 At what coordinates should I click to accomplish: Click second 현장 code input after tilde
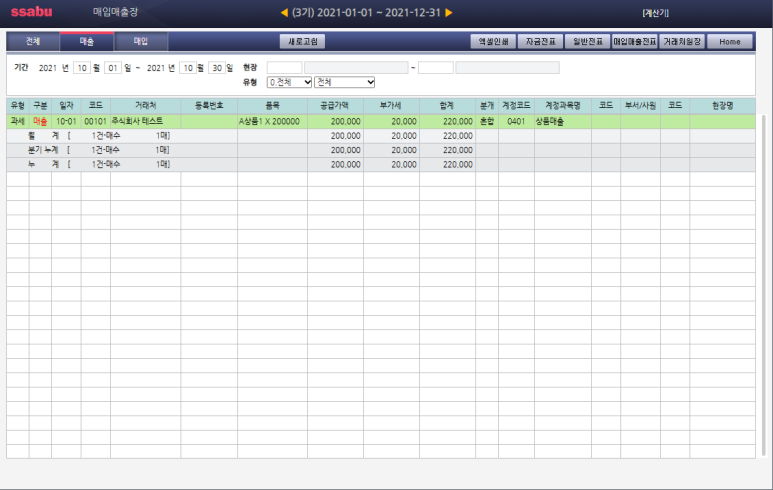click(x=436, y=68)
